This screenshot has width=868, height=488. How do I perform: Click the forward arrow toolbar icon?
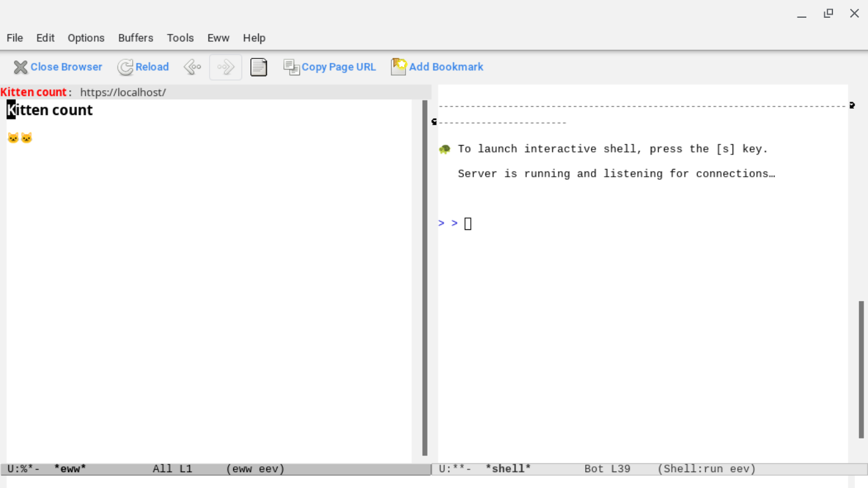pos(226,67)
